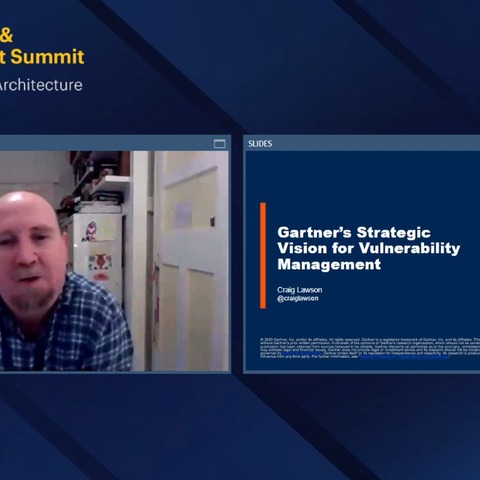Click the 'Architecture' subtitle text
This screenshot has width=480, height=480.
pyautogui.click(x=40, y=85)
